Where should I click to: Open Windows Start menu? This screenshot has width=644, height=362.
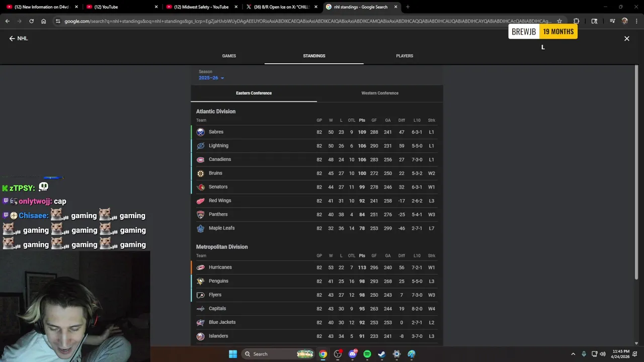pos(232,354)
